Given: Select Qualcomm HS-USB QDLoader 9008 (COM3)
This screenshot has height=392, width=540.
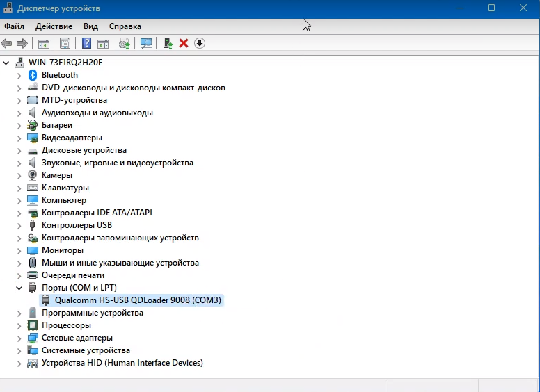Looking at the screenshot, I should click(138, 300).
